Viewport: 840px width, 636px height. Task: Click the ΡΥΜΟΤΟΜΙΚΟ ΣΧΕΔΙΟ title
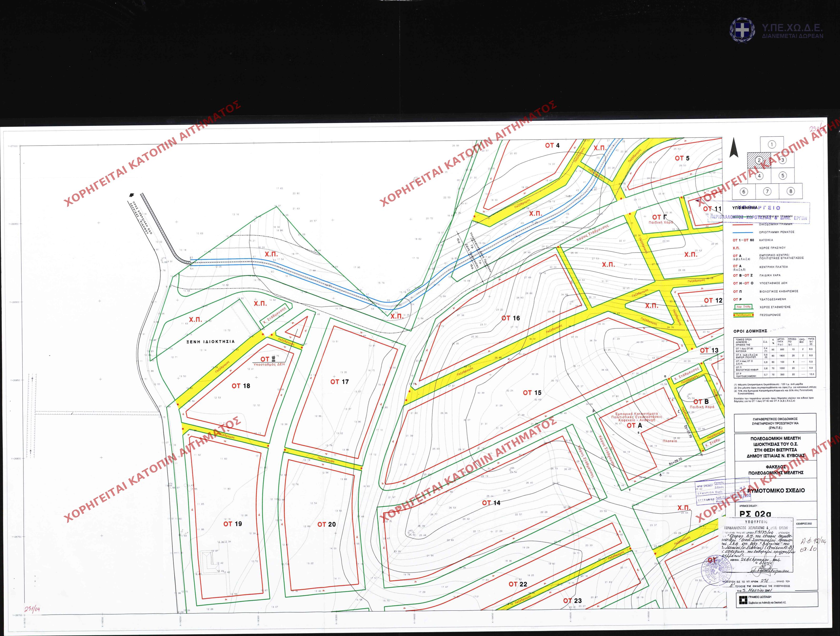coord(776,490)
